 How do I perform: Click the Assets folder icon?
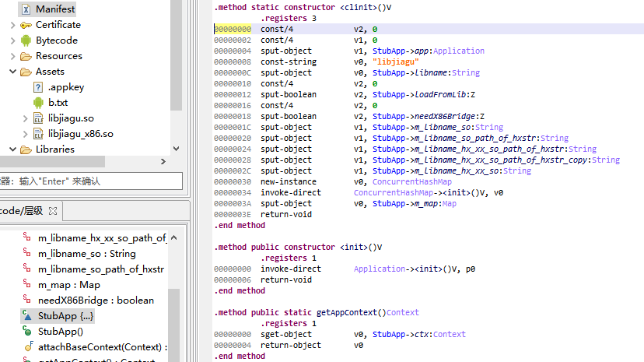coord(26,72)
